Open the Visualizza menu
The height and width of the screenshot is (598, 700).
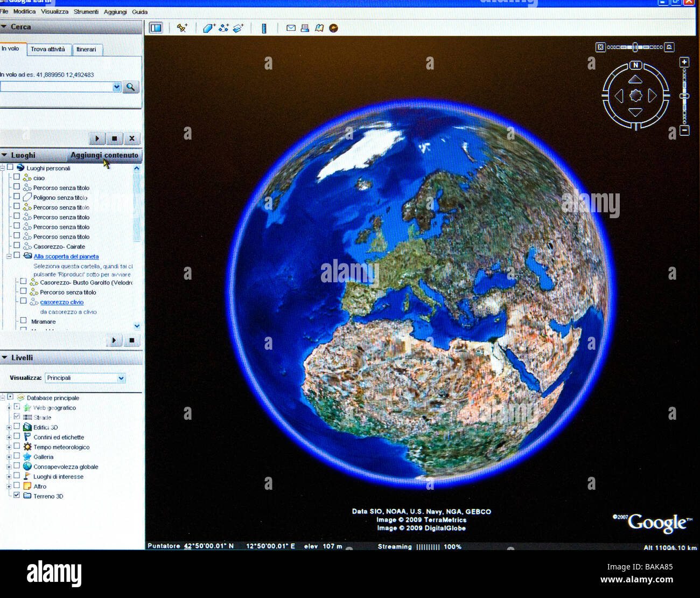pos(54,11)
